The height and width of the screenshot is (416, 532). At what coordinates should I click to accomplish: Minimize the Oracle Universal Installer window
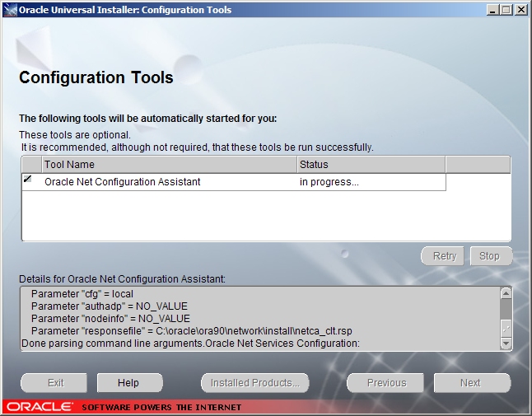[x=493, y=10]
